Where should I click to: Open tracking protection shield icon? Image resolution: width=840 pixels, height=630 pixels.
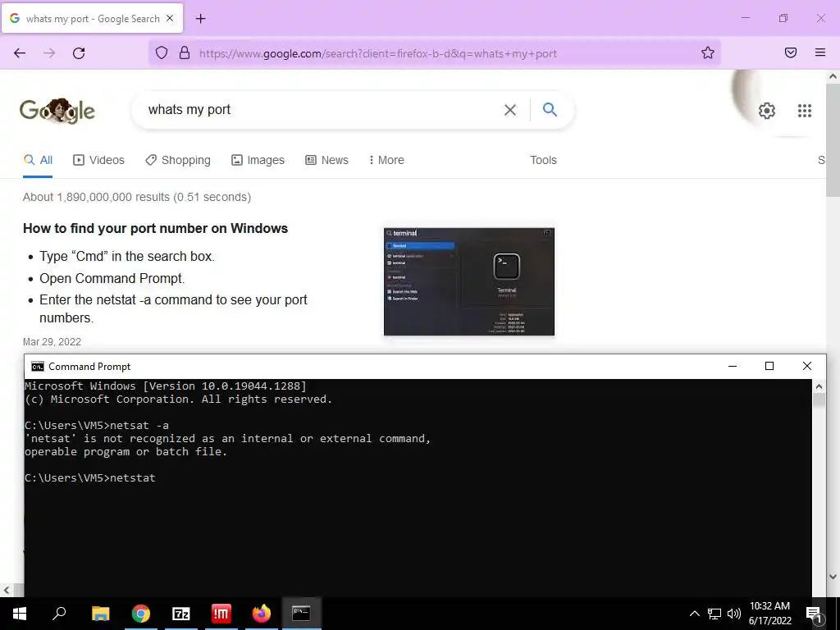(162, 52)
